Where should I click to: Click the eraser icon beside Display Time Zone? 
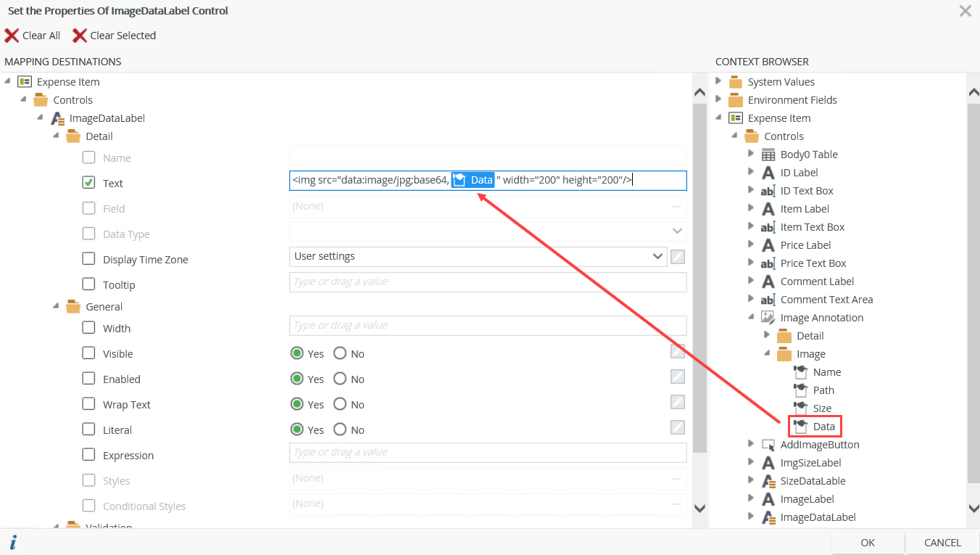tap(678, 256)
